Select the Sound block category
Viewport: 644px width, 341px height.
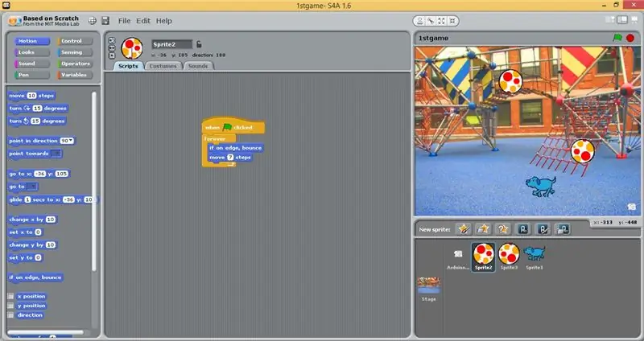tap(31, 64)
